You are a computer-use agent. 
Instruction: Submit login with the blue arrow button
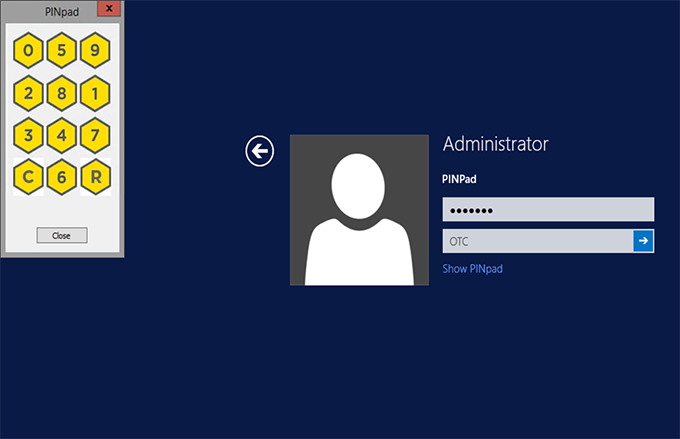[643, 241]
